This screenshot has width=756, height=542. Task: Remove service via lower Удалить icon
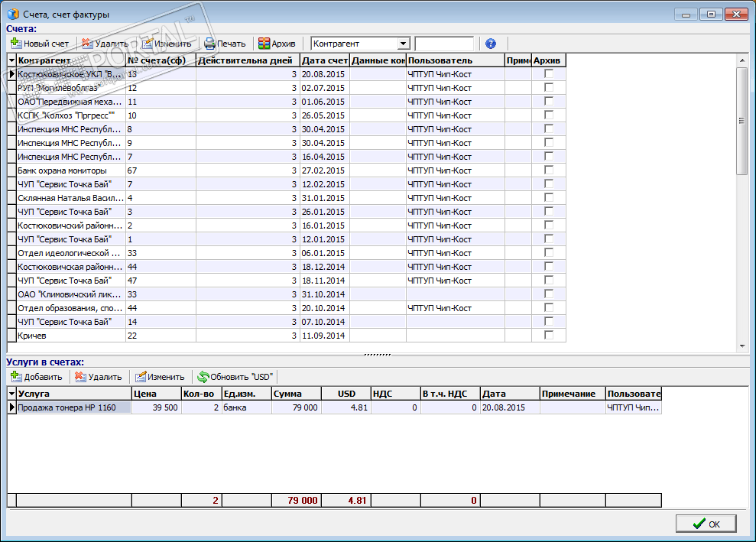click(80, 377)
